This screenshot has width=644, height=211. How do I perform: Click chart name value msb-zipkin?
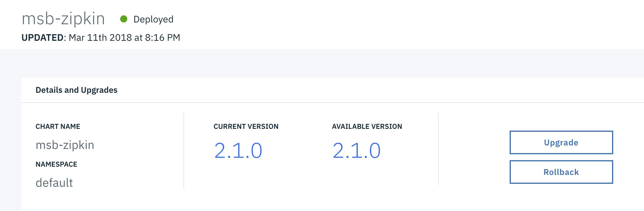[65, 145]
